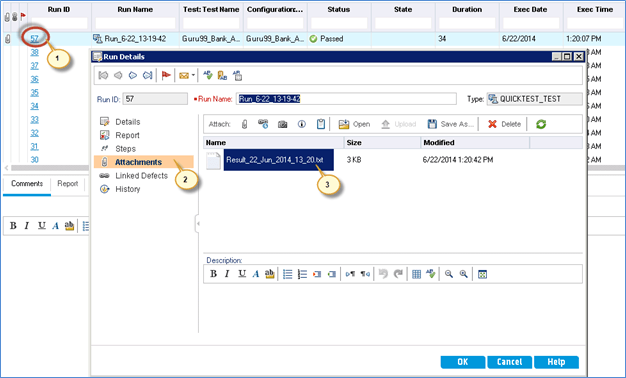626x378 pixels.
Task: Click Save As for the attachment
Action: [x=451, y=124]
